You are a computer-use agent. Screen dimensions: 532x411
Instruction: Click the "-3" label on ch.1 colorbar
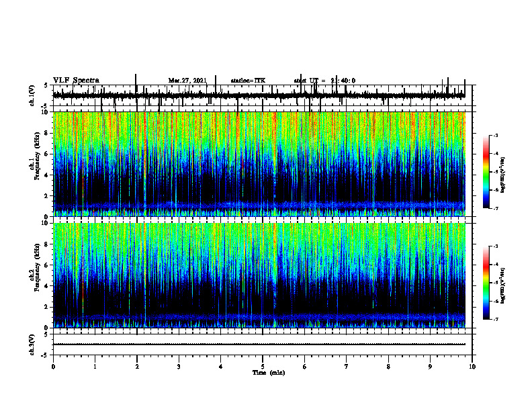[495, 135]
